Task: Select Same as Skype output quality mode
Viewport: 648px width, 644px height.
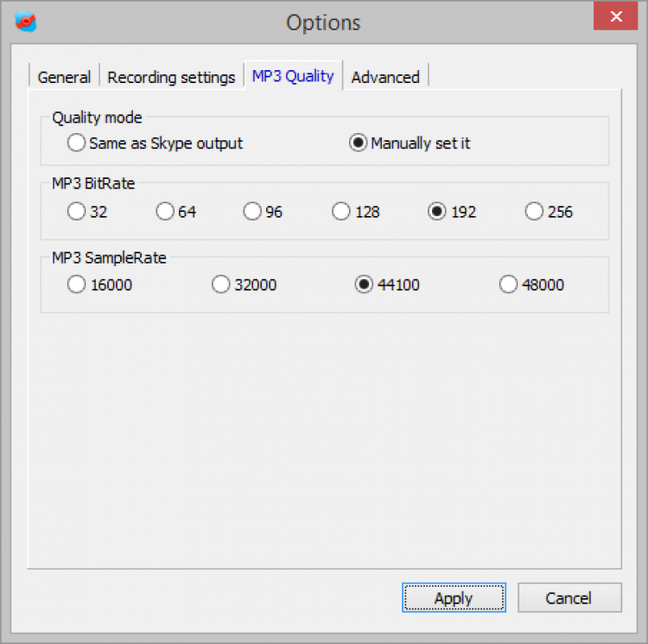Action: pyautogui.click(x=77, y=143)
